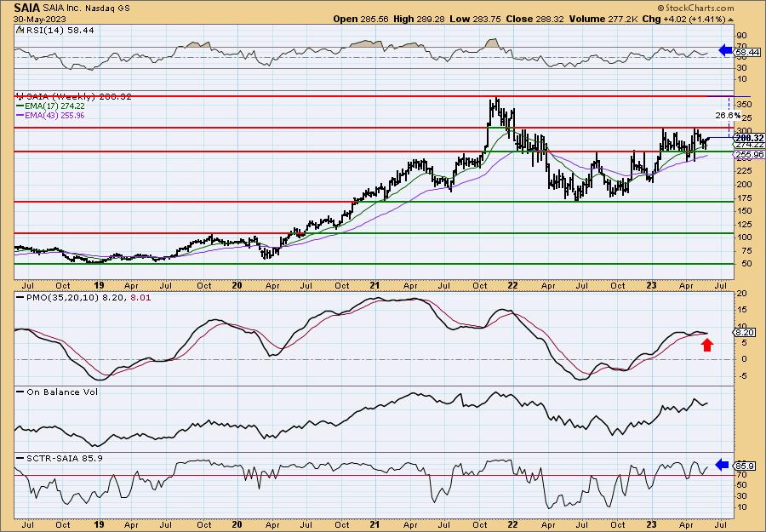The height and width of the screenshot is (532, 766).
Task: Click the EMA(43) 255.96 legend text
Action: click(54, 115)
